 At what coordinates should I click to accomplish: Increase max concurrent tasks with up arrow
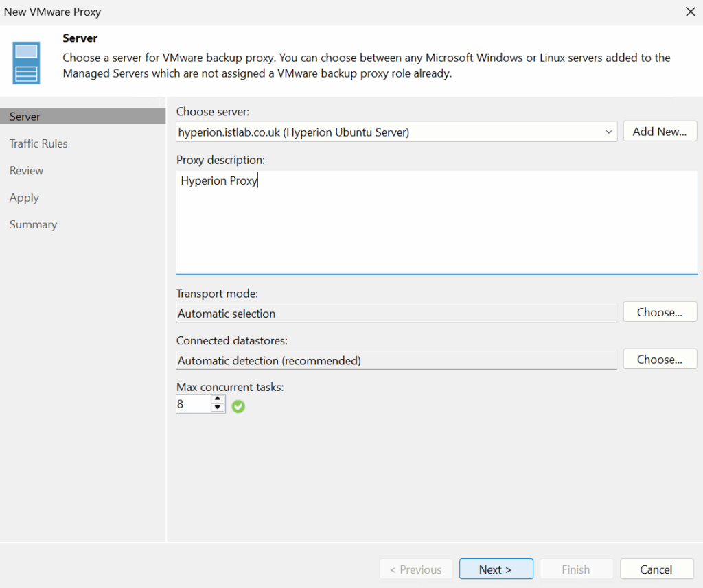point(218,399)
